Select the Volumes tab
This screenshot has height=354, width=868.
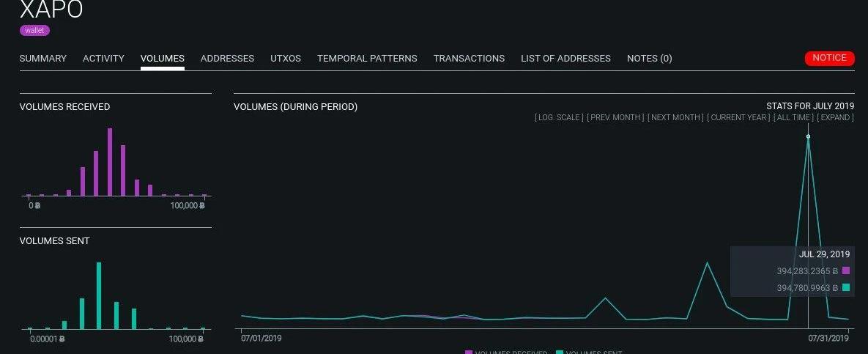(x=162, y=58)
